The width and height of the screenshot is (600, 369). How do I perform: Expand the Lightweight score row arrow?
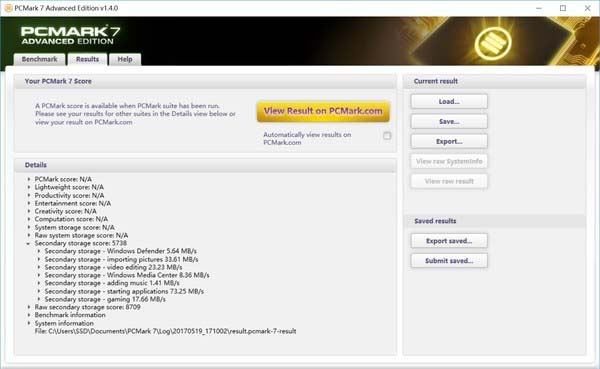[x=29, y=187]
